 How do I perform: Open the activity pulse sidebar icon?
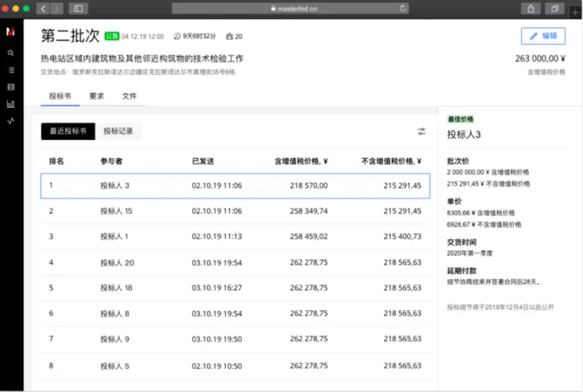(x=11, y=121)
